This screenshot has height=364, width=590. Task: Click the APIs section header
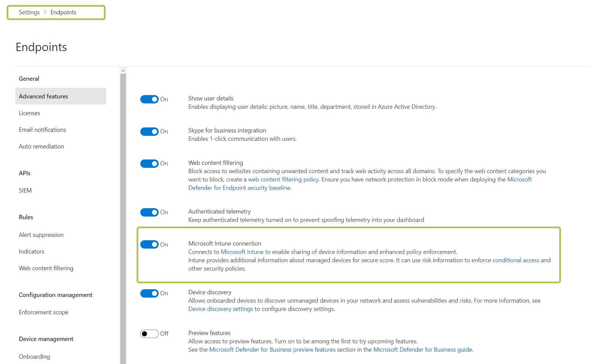(x=25, y=173)
